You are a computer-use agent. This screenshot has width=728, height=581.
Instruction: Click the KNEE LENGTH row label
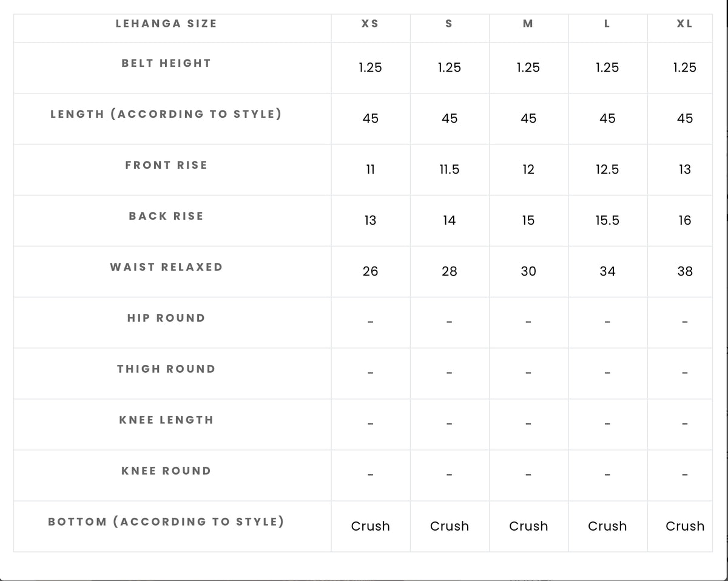point(166,420)
